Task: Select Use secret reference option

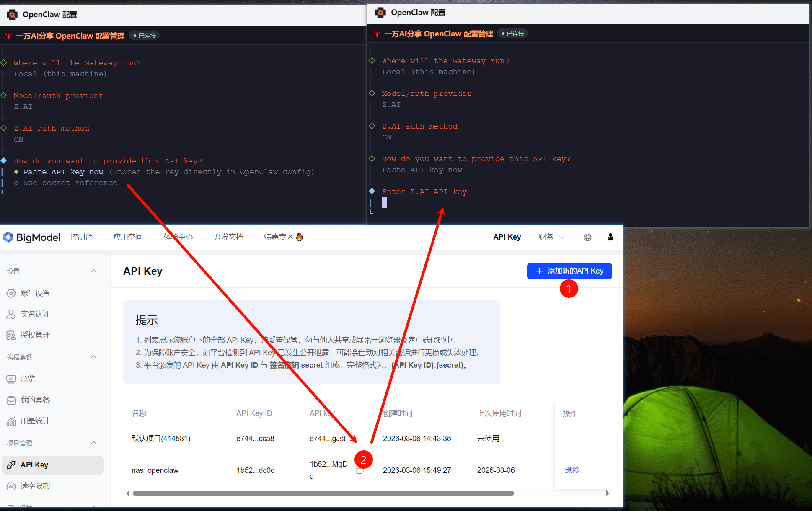Action: [70, 183]
